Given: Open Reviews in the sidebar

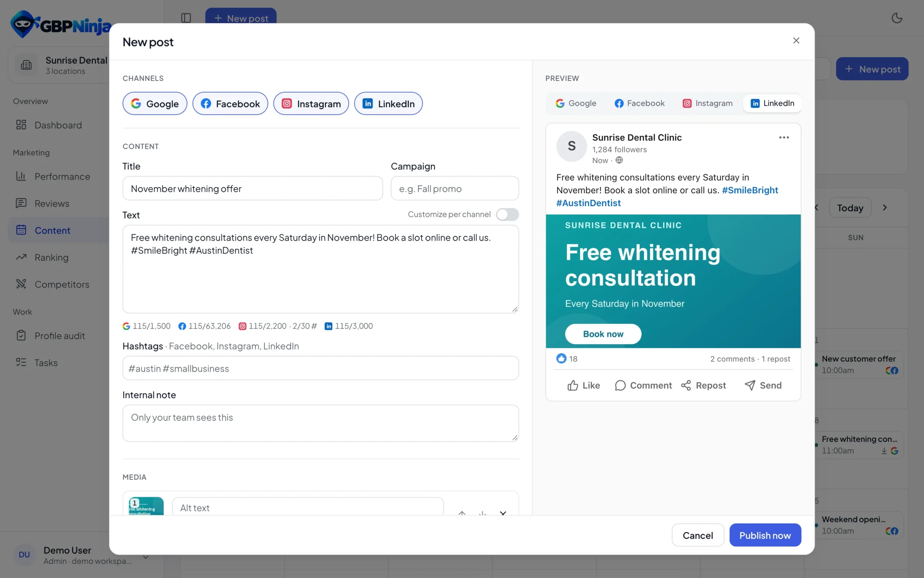Looking at the screenshot, I should pos(58,203).
